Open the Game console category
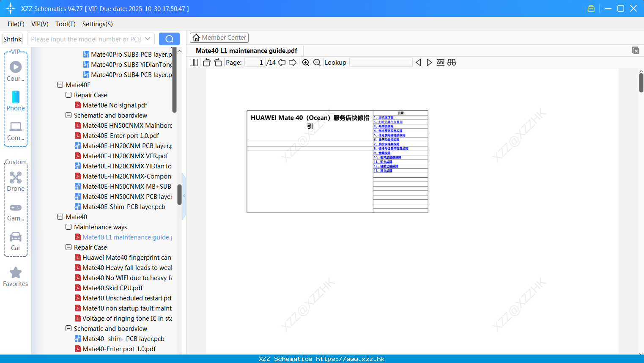The image size is (644, 363). (16, 212)
